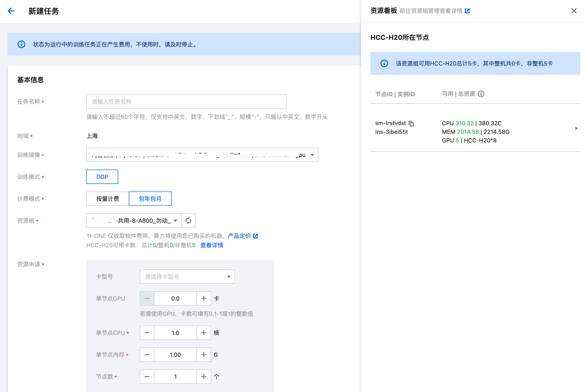Increase 节点数 with the plus button
Screen dimensions: 585x392
[x=204, y=377]
